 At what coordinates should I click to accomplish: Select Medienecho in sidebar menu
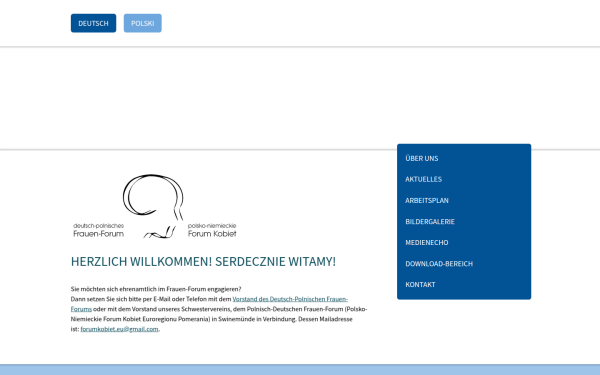tap(427, 243)
